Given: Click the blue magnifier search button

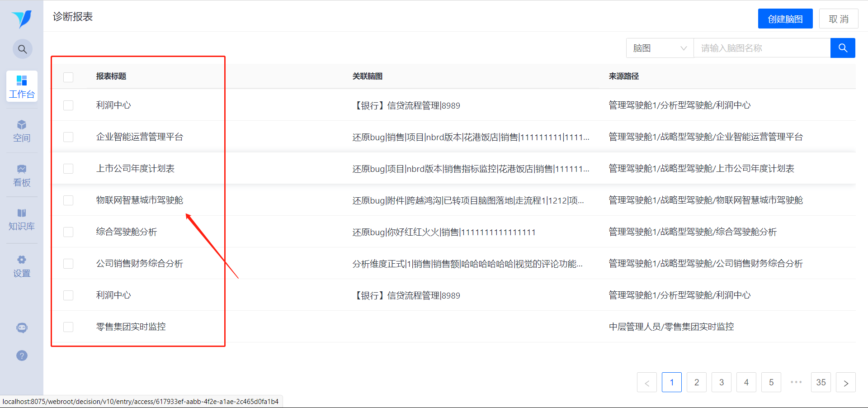Looking at the screenshot, I should (843, 48).
